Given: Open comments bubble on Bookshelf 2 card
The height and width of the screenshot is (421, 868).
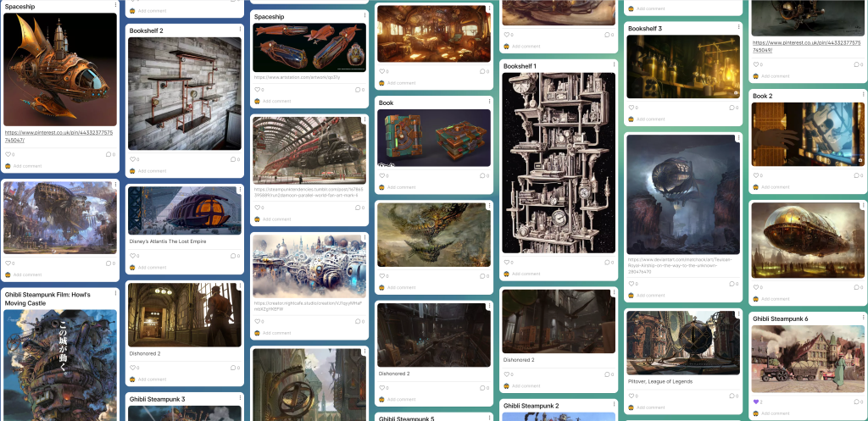Looking at the screenshot, I should [234, 159].
